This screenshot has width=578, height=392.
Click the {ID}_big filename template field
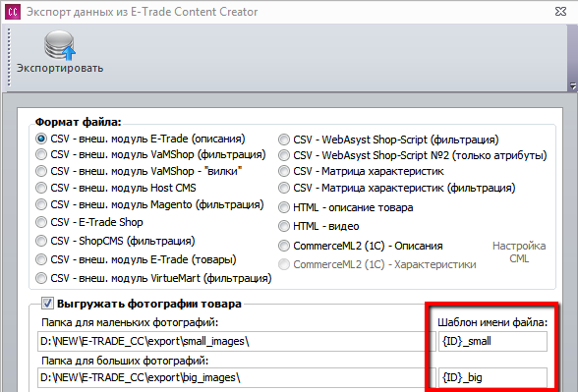pos(492,377)
